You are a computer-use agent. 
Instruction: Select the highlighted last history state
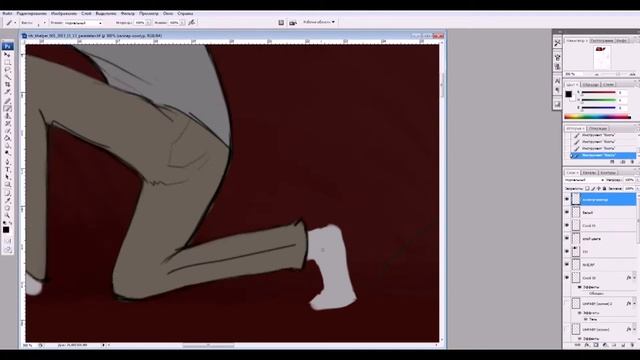pos(603,156)
